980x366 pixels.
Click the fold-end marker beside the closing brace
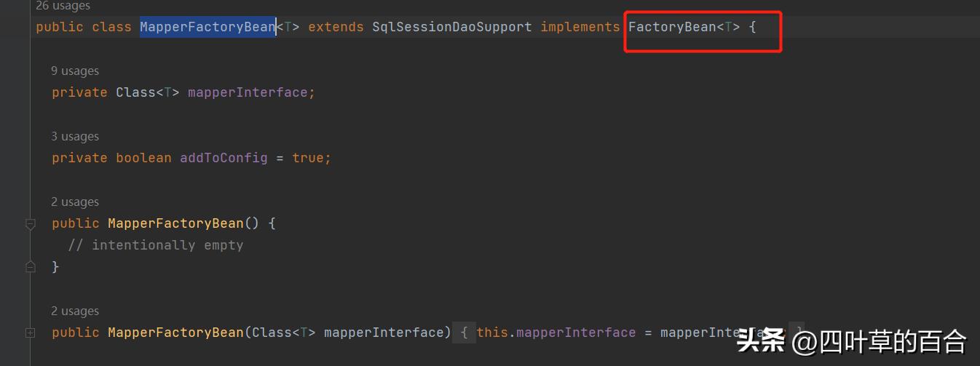30,267
